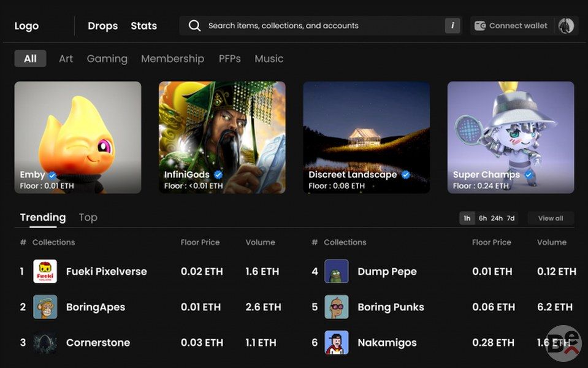Filter by Gaming category
This screenshot has height=368, width=588.
(x=107, y=59)
